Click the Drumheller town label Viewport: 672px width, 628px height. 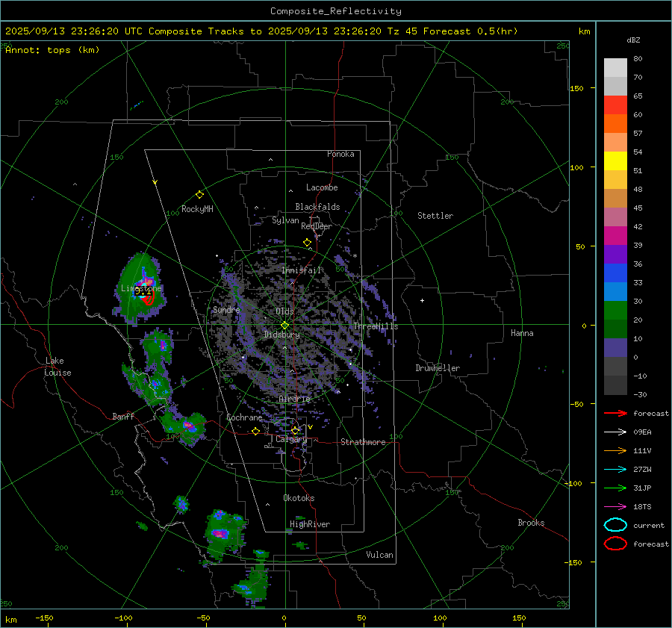438,368
